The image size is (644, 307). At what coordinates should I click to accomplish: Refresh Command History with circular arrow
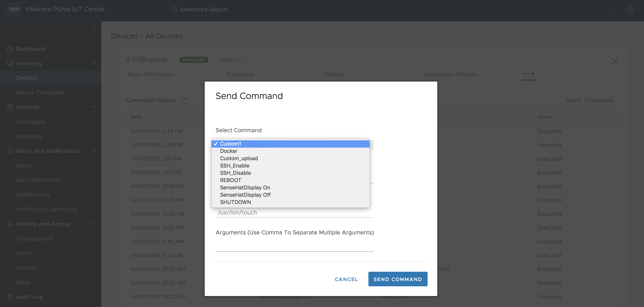click(184, 101)
